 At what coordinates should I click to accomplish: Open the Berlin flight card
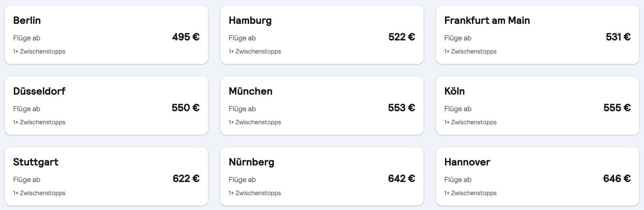(x=106, y=35)
